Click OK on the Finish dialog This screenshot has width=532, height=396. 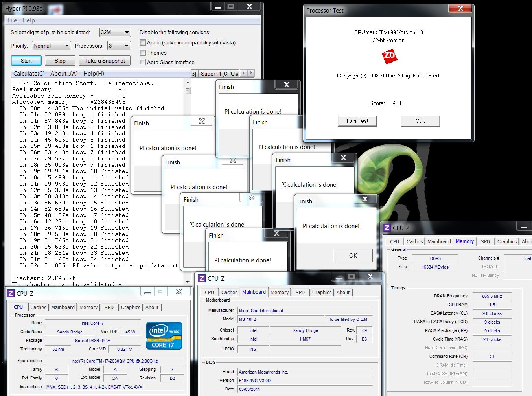pyautogui.click(x=353, y=256)
